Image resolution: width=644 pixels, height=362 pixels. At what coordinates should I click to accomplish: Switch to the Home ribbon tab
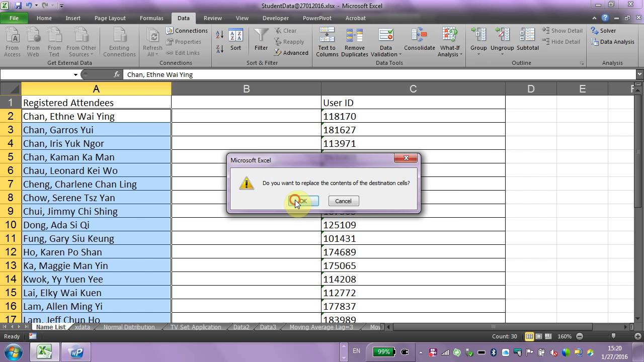(x=44, y=18)
